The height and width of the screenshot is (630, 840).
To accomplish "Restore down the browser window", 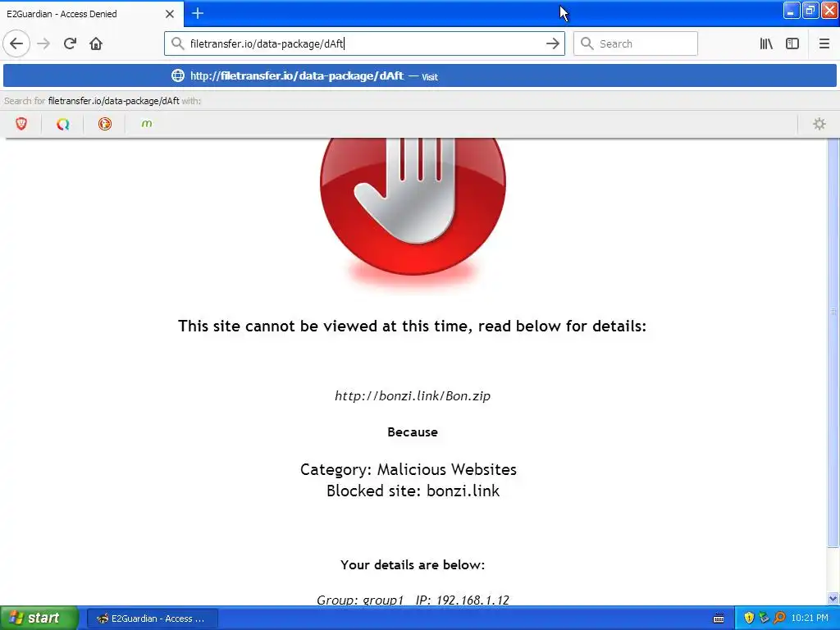I will 810,11.
